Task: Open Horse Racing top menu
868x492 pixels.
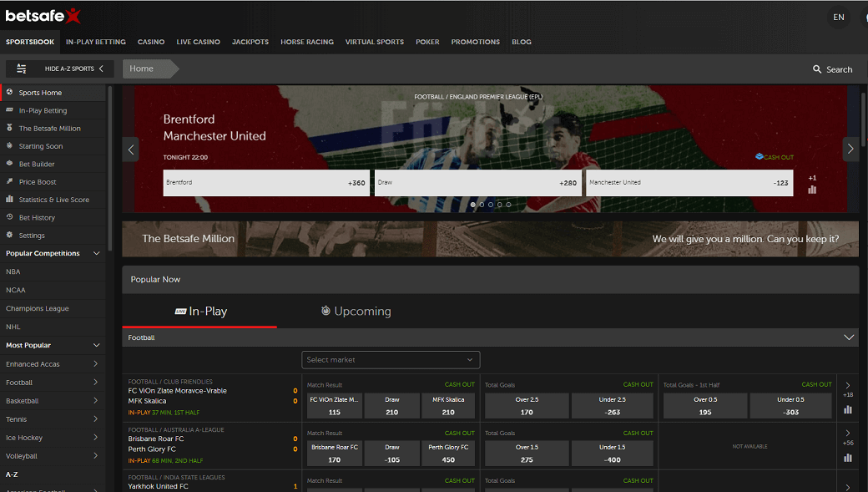Action: pos(307,42)
